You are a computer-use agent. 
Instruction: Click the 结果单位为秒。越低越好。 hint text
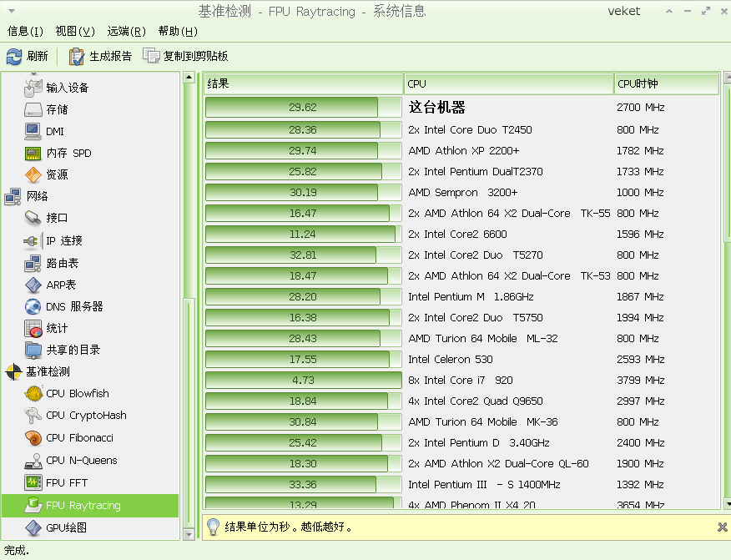click(x=289, y=527)
